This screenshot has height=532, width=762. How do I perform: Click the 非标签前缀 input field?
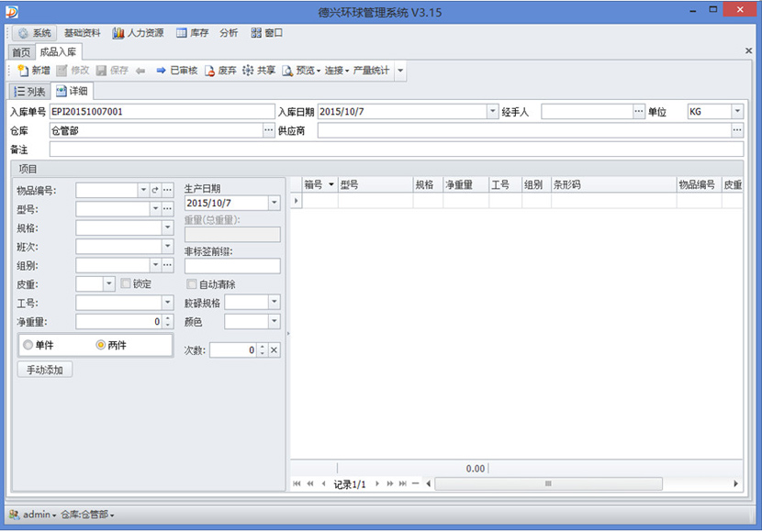[232, 266]
